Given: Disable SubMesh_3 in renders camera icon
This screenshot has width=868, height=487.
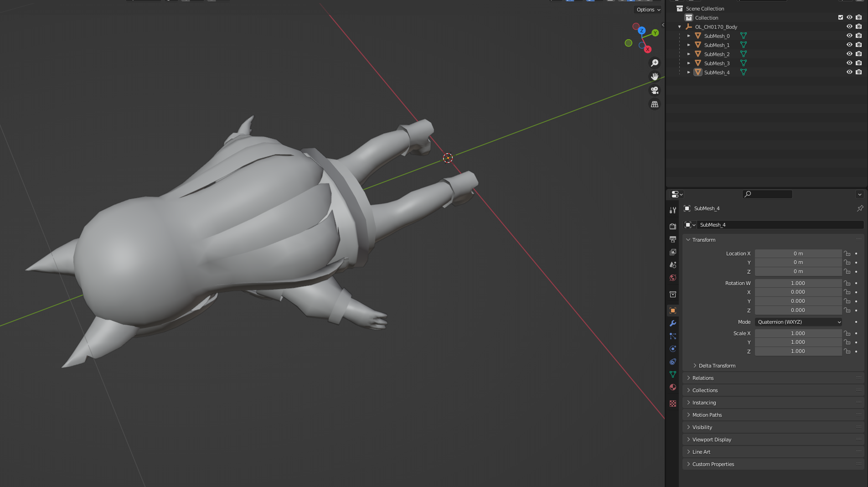Looking at the screenshot, I should pos(858,63).
